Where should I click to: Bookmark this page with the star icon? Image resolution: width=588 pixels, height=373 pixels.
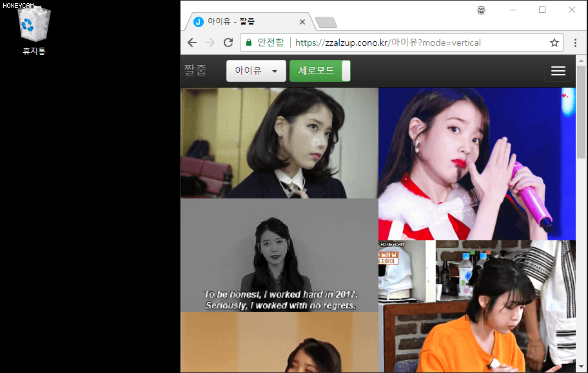click(554, 43)
